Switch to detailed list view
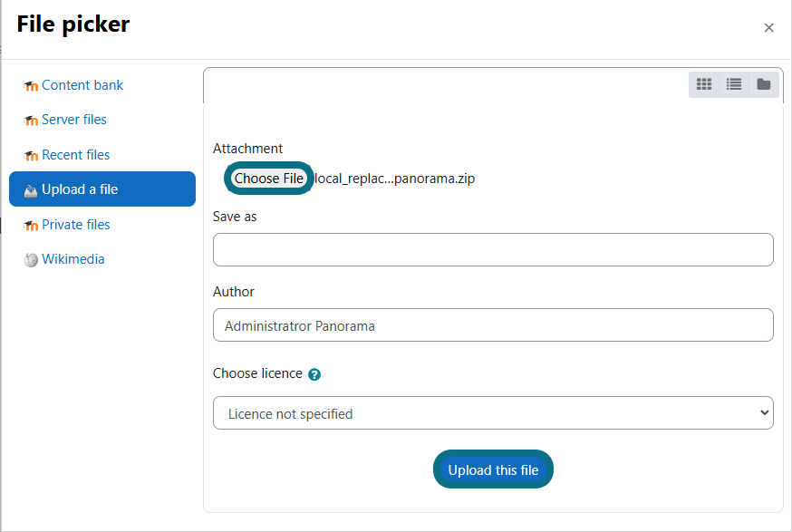The width and height of the screenshot is (792, 532). 733,84
